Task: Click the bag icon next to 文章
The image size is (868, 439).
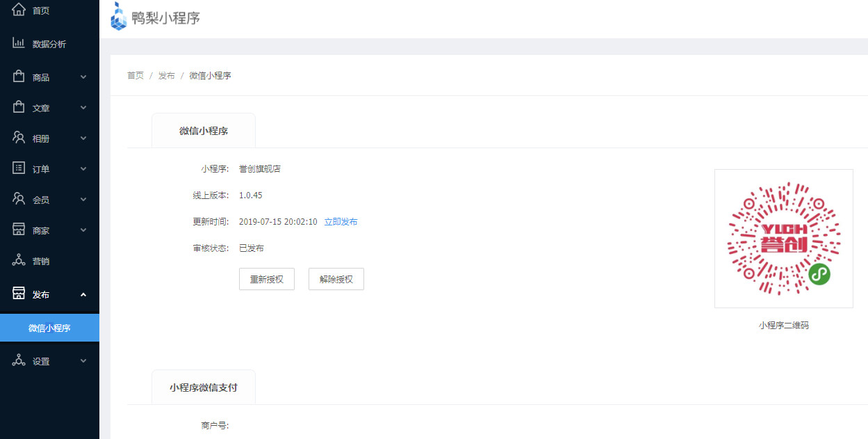Action: pyautogui.click(x=19, y=107)
